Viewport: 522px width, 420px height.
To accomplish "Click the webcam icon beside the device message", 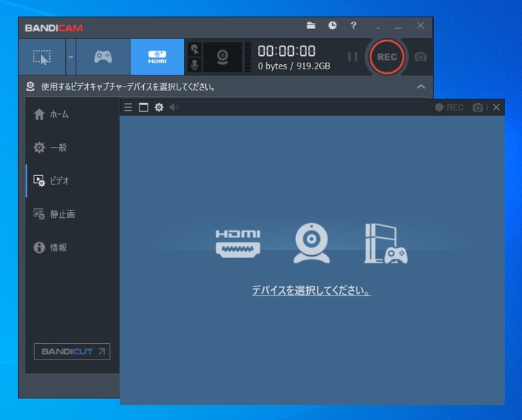I will [31, 87].
